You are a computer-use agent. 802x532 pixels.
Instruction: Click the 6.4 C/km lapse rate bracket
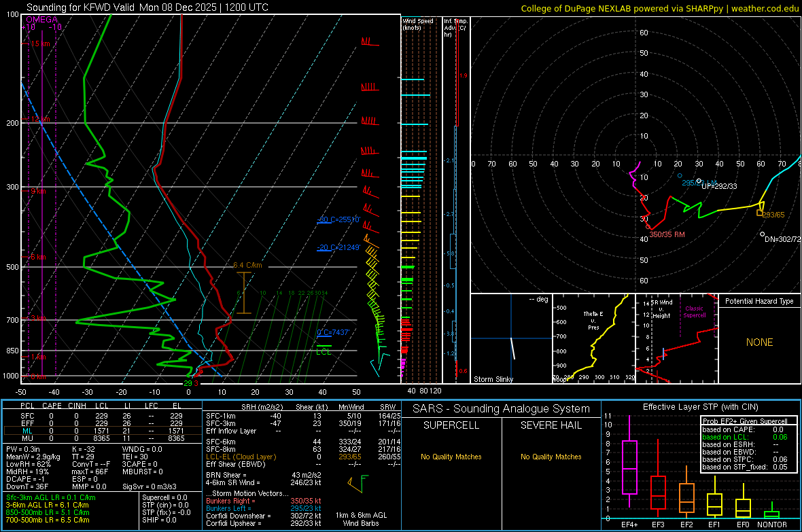coord(244,293)
